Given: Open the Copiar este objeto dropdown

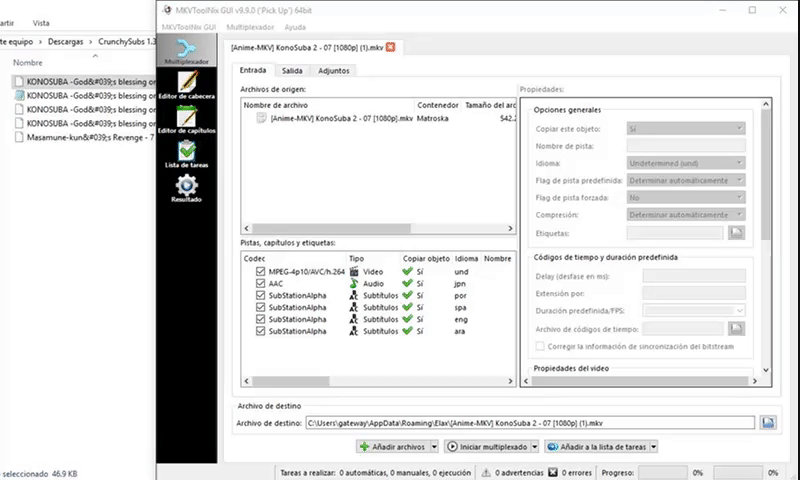Looking at the screenshot, I should tap(686, 129).
